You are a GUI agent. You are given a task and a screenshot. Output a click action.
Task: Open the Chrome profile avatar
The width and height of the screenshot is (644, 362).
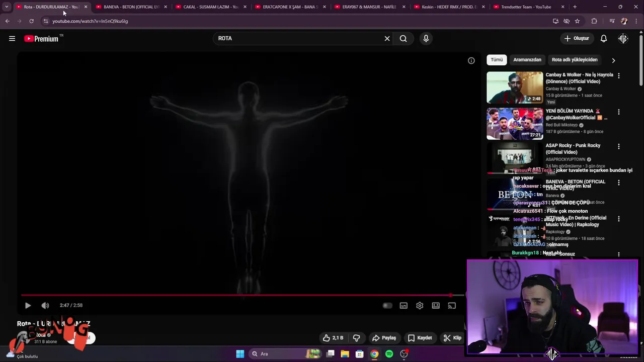pyautogui.click(x=624, y=21)
